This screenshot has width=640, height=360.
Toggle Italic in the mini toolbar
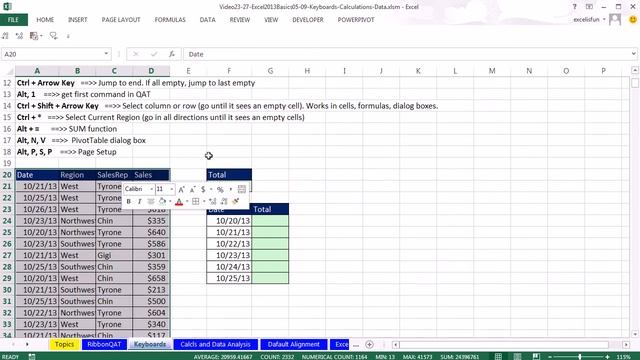(140, 201)
